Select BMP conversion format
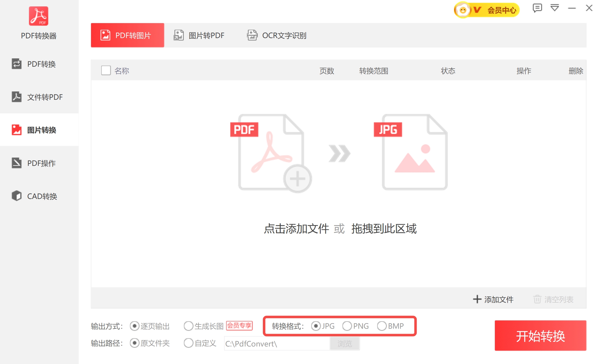 coord(391,326)
